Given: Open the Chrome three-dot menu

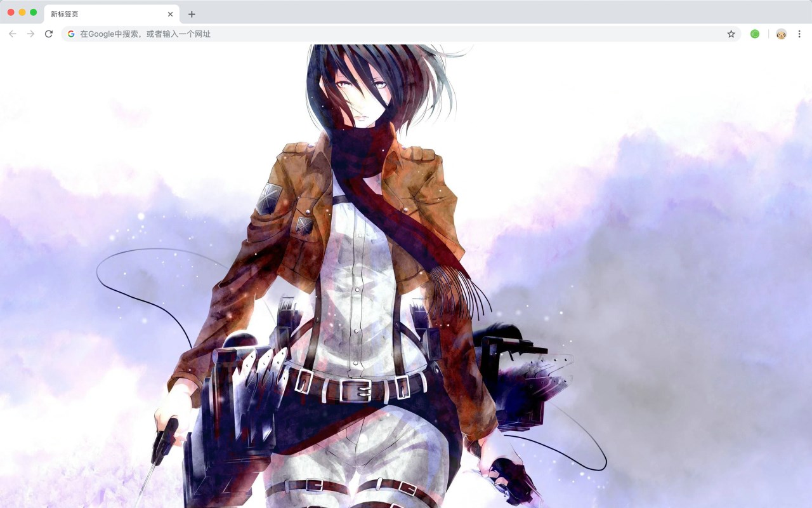Looking at the screenshot, I should (799, 34).
